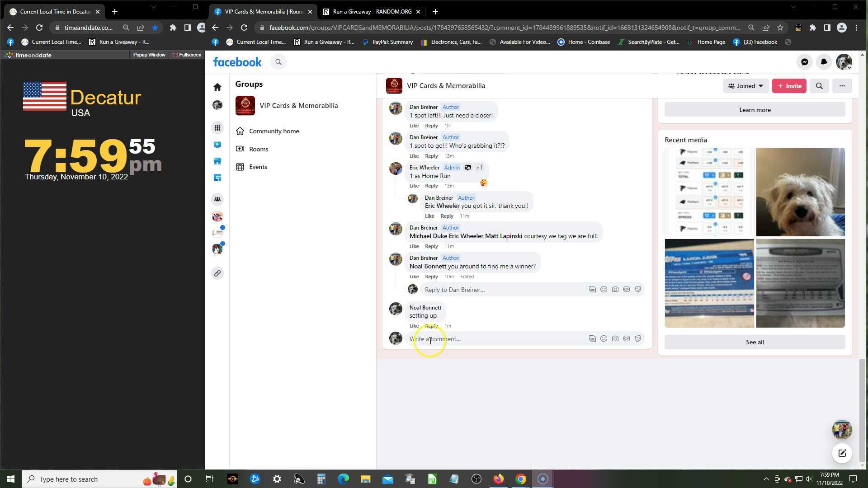Toggle Fullscreen on timeanddate clock
This screenshot has width=868, height=488.
pos(187,55)
